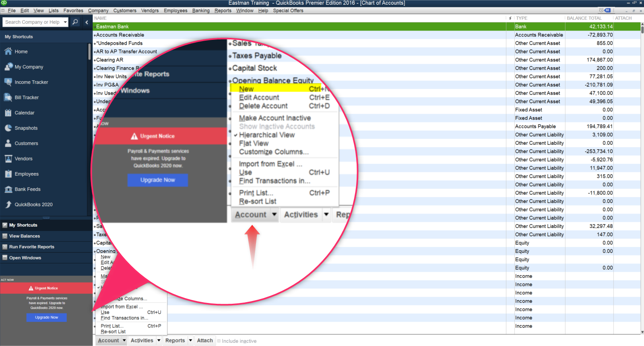Screen dimensions: 644x346
Task: Click the magnifier search icon
Action: pos(75,22)
